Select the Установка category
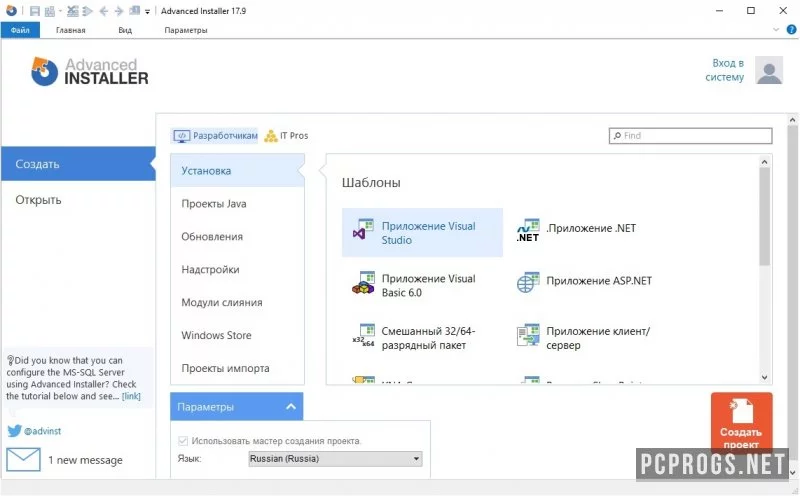This screenshot has height=496, width=800. coord(237,170)
